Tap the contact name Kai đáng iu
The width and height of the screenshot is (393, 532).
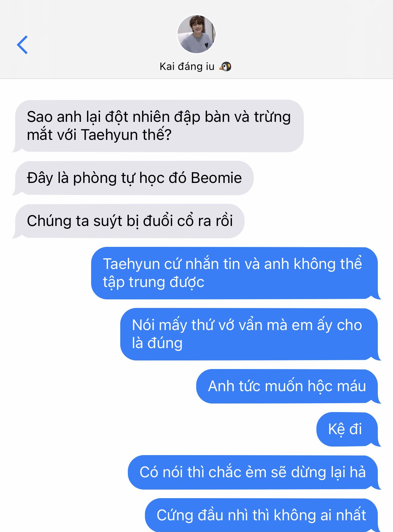(x=187, y=66)
